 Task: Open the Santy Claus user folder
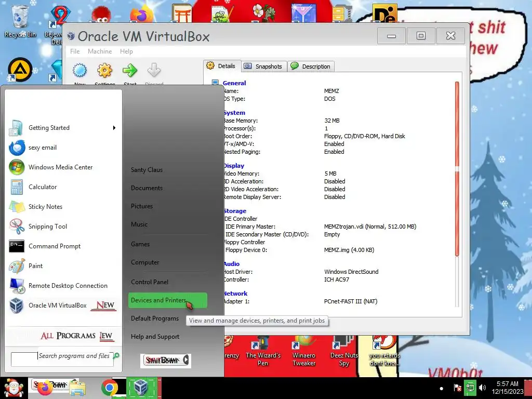tap(147, 170)
